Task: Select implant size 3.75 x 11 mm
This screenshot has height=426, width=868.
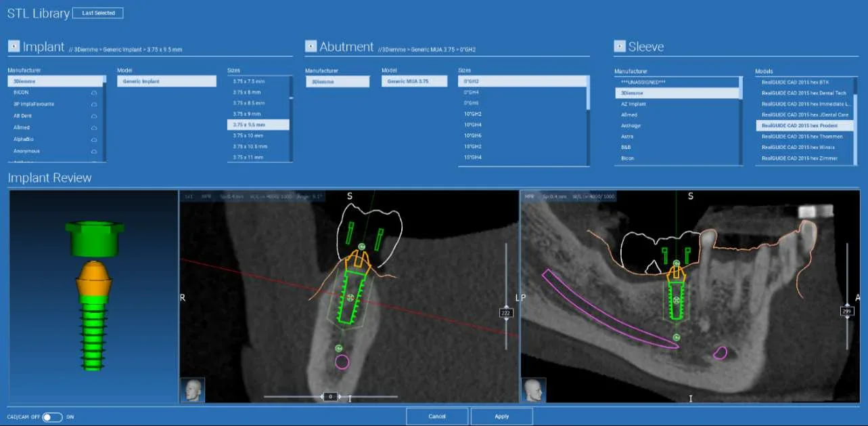Action: (x=258, y=157)
